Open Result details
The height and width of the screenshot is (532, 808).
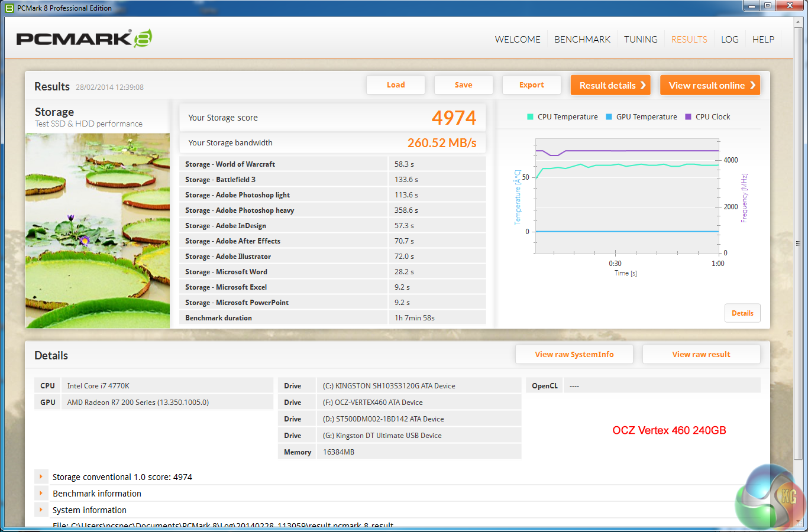610,85
